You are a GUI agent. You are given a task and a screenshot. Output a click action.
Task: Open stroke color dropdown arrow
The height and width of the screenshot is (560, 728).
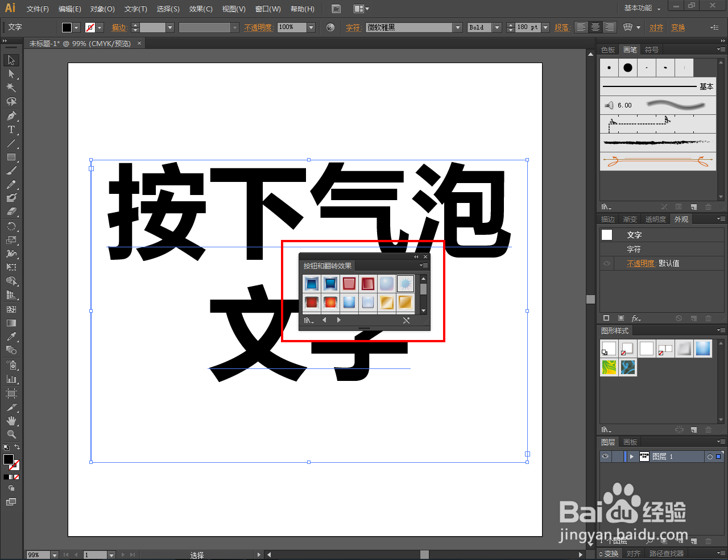click(100, 27)
